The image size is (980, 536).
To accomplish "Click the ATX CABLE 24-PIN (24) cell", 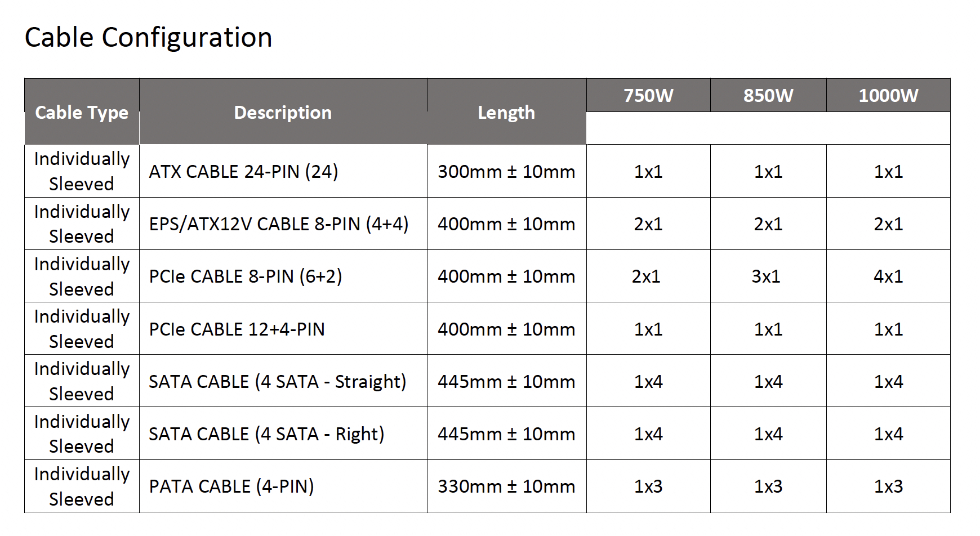I will (243, 172).
